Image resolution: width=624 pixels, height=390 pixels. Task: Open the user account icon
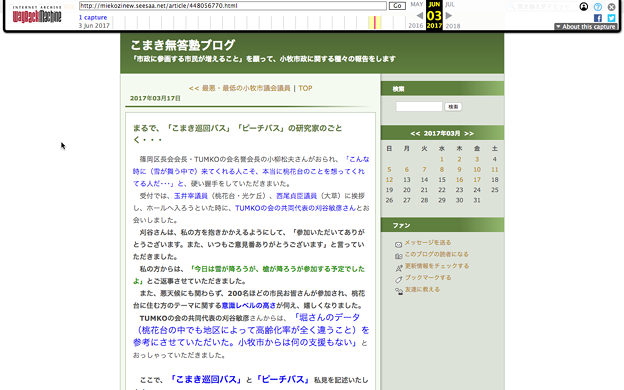(583, 7)
